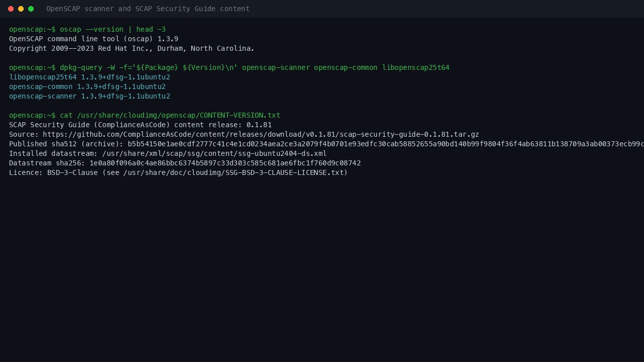Click the 'content release: 0.1.81' line
Image resolution: width=644 pixels, height=362 pixels.
[x=140, y=125]
